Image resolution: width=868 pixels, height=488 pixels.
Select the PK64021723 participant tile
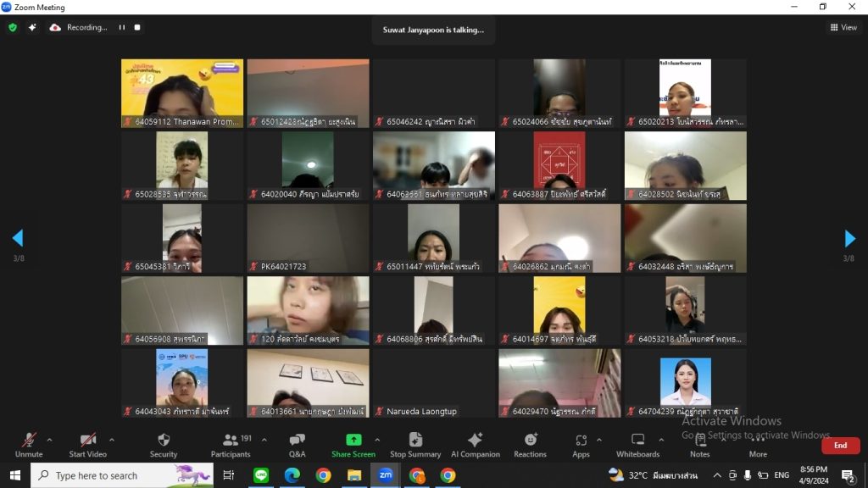click(x=308, y=238)
